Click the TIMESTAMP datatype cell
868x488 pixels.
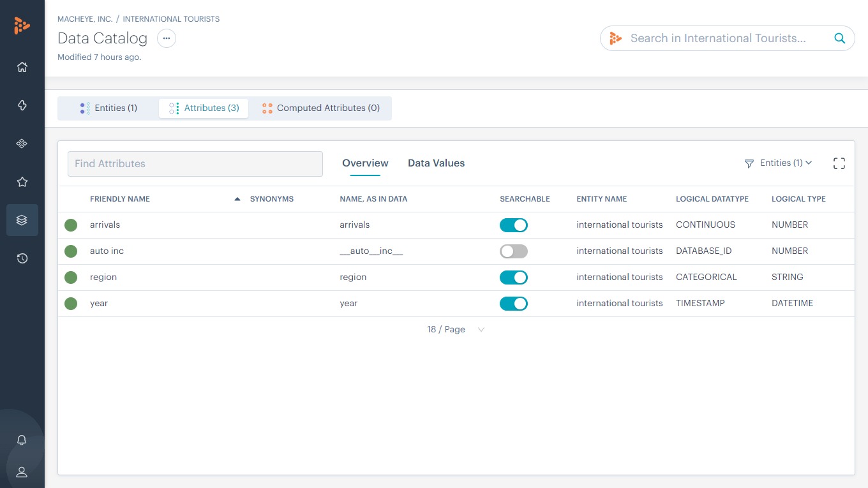pos(700,304)
